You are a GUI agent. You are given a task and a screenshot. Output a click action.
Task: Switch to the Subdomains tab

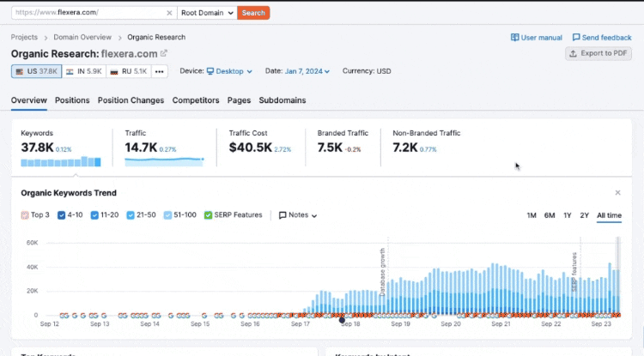(x=283, y=100)
